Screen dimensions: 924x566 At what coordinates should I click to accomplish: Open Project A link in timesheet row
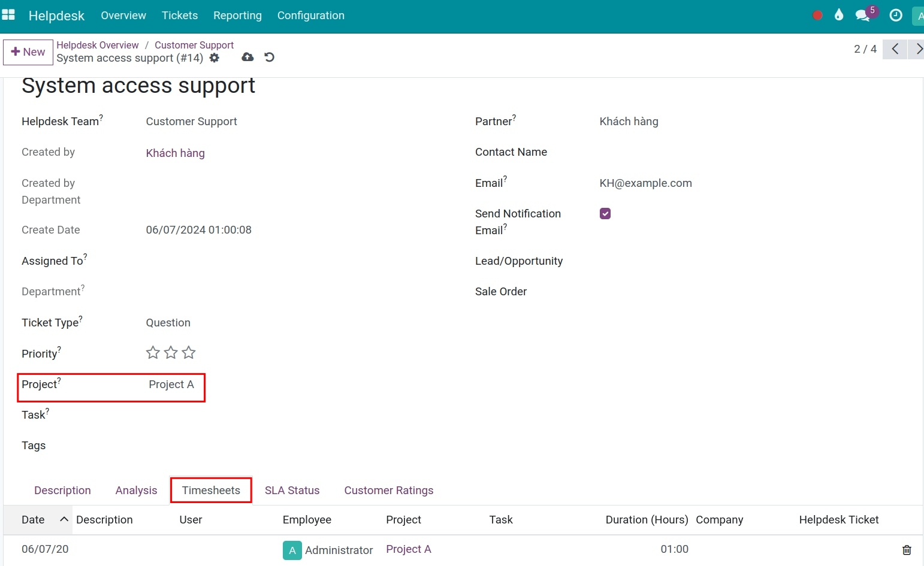point(409,549)
